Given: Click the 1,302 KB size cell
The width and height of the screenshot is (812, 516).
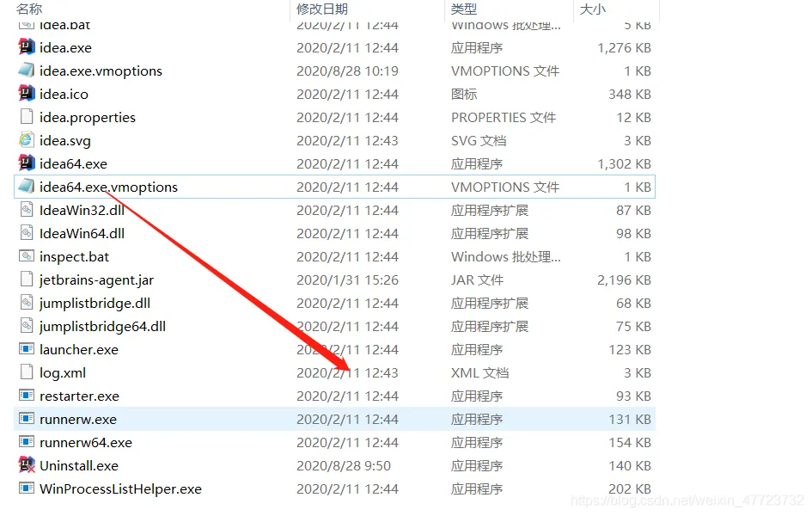Looking at the screenshot, I should [x=624, y=163].
